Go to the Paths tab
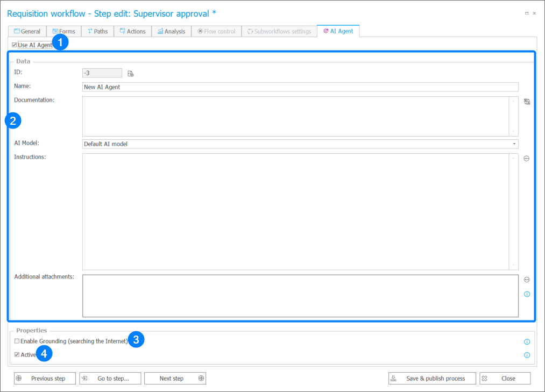Viewport: 545px width, 392px height. (x=98, y=31)
